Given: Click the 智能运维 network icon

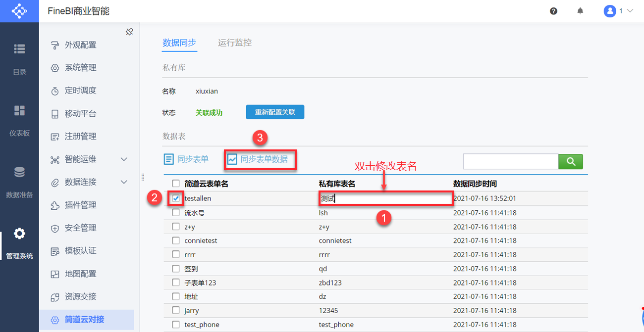Looking at the screenshot, I should tap(55, 159).
